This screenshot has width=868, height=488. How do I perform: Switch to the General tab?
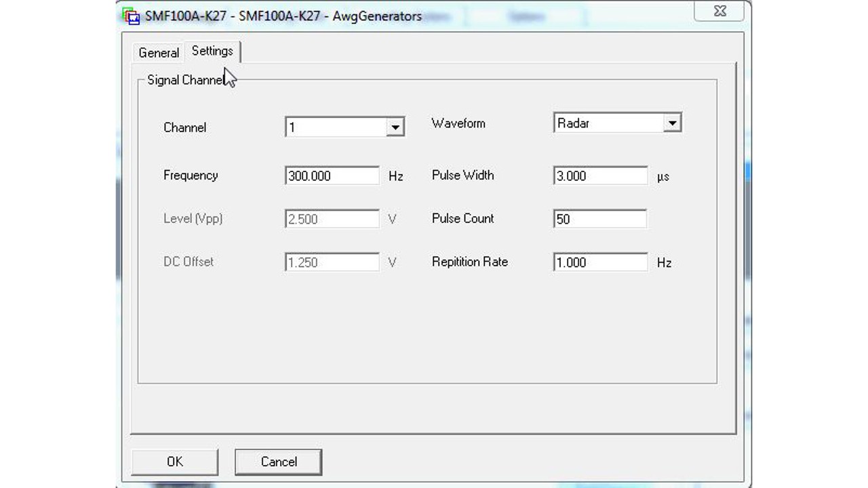[159, 53]
